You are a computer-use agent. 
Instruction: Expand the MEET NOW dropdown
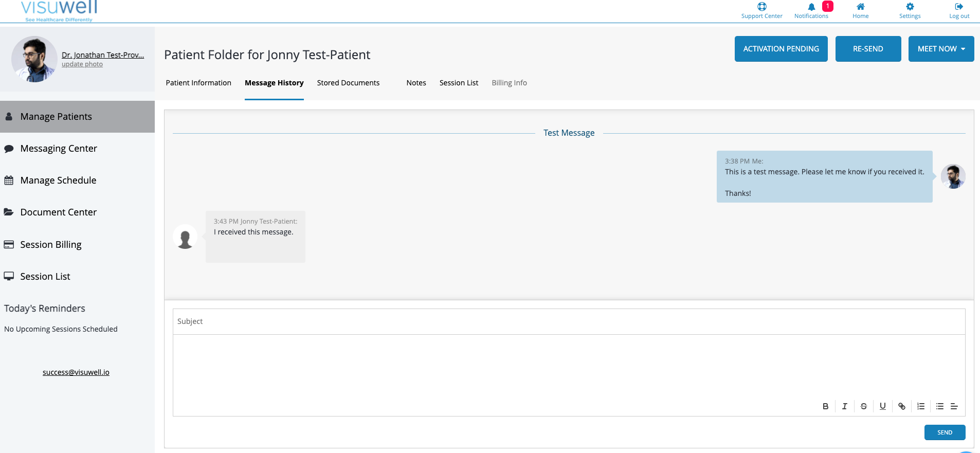pyautogui.click(x=941, y=49)
